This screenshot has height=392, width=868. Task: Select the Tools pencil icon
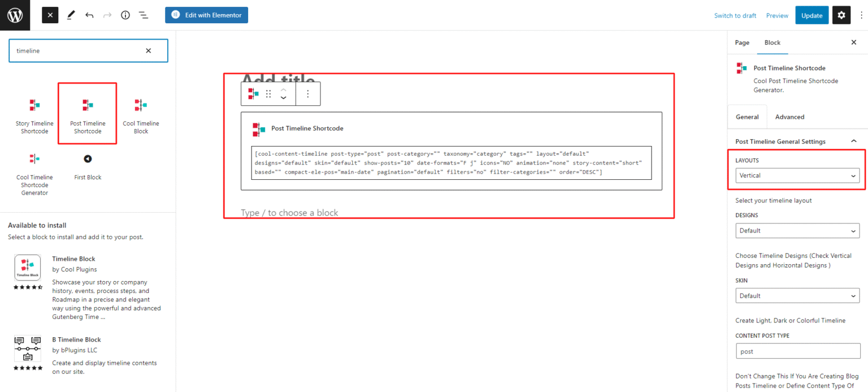(x=71, y=15)
